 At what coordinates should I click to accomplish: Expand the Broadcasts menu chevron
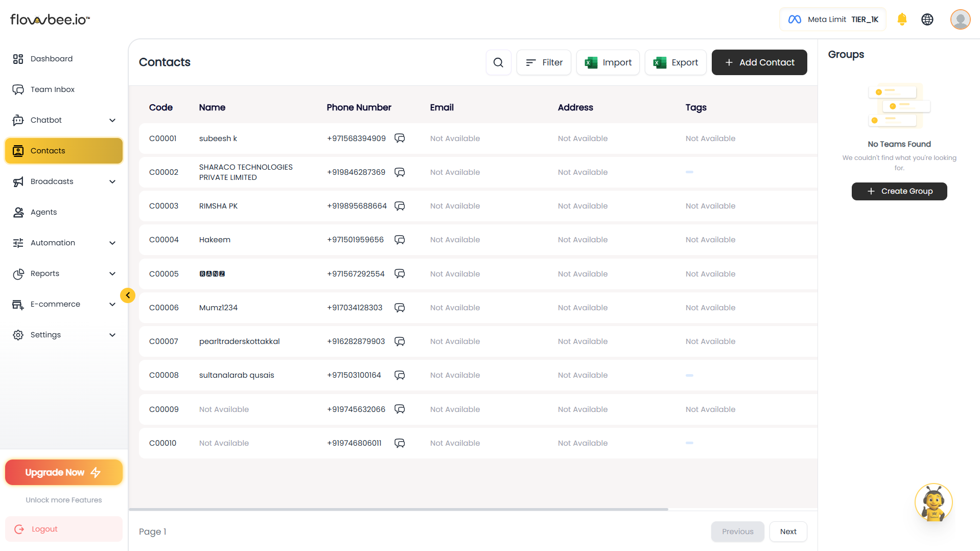[112, 181]
